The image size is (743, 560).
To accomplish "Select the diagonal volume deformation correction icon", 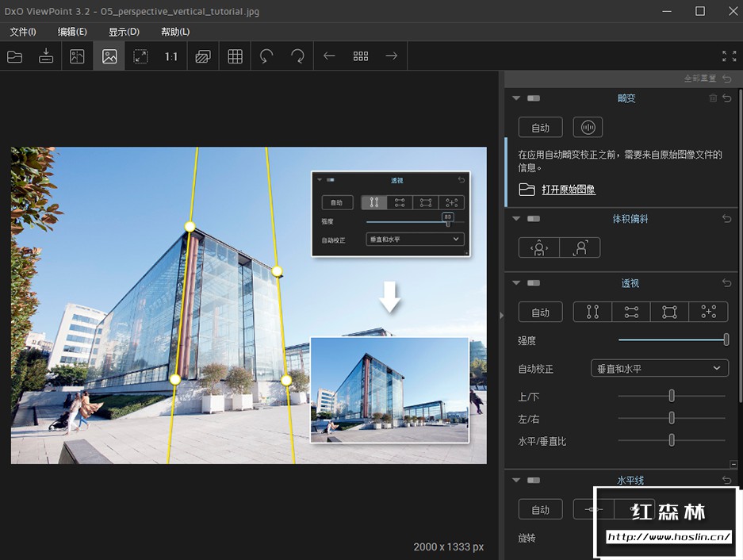I will click(580, 247).
